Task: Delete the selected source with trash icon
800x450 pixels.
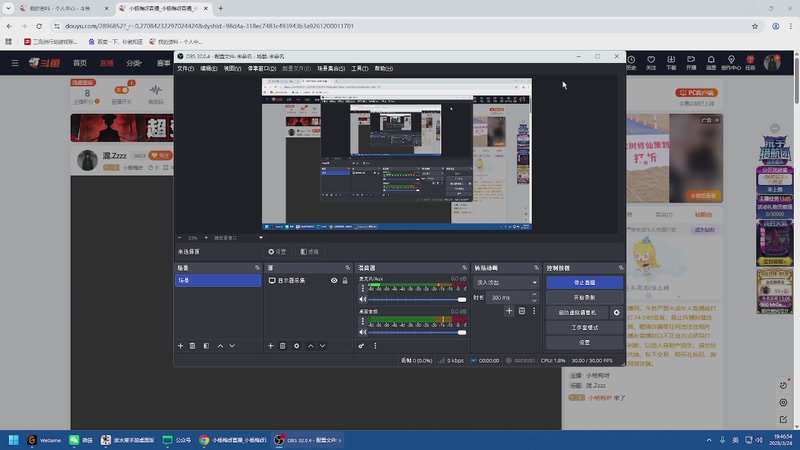Action: click(283, 346)
